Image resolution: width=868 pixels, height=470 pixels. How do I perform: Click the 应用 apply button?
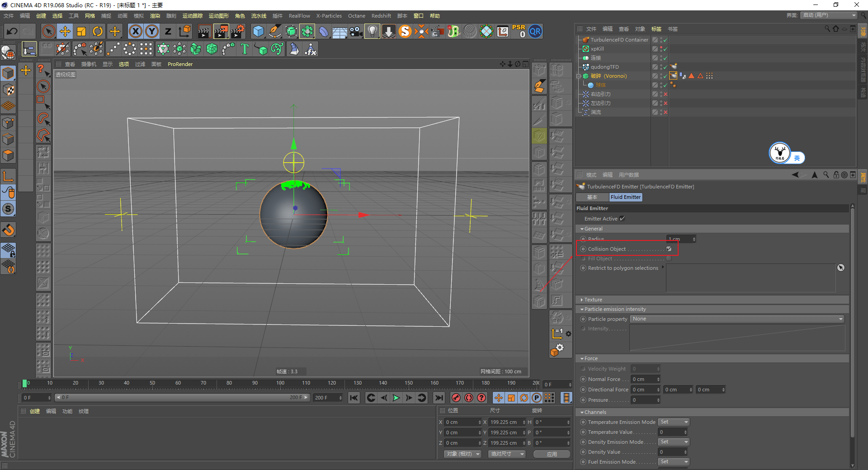pos(552,454)
